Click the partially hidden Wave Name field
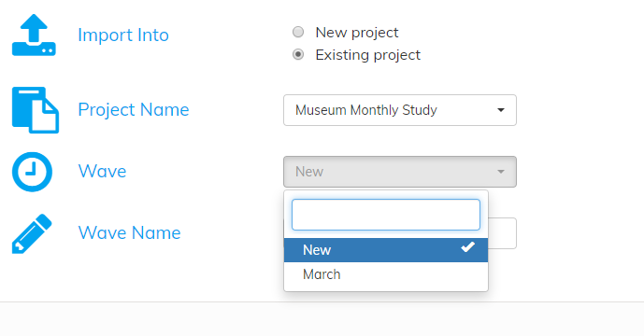Viewport: 644px width, 336px height. point(502,233)
